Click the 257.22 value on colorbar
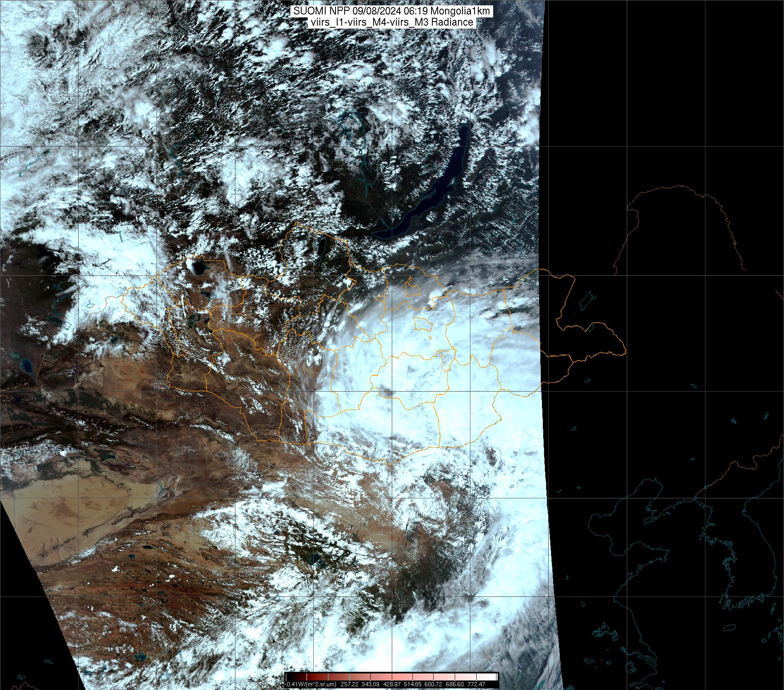This screenshot has height=690, width=784. click(x=349, y=684)
